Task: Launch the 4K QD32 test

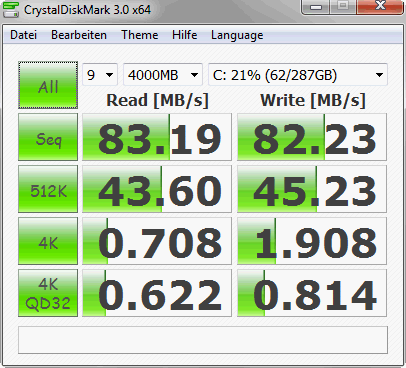Action: (48, 293)
